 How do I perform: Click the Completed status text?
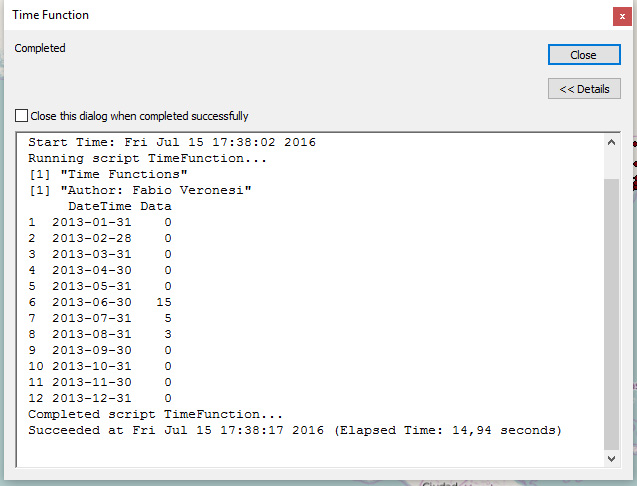(x=40, y=48)
